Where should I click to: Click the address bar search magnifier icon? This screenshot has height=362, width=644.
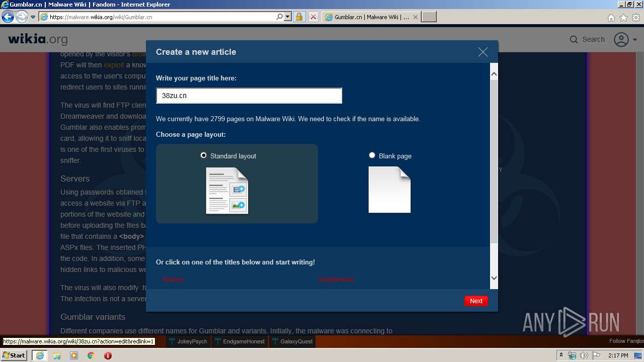(x=280, y=17)
